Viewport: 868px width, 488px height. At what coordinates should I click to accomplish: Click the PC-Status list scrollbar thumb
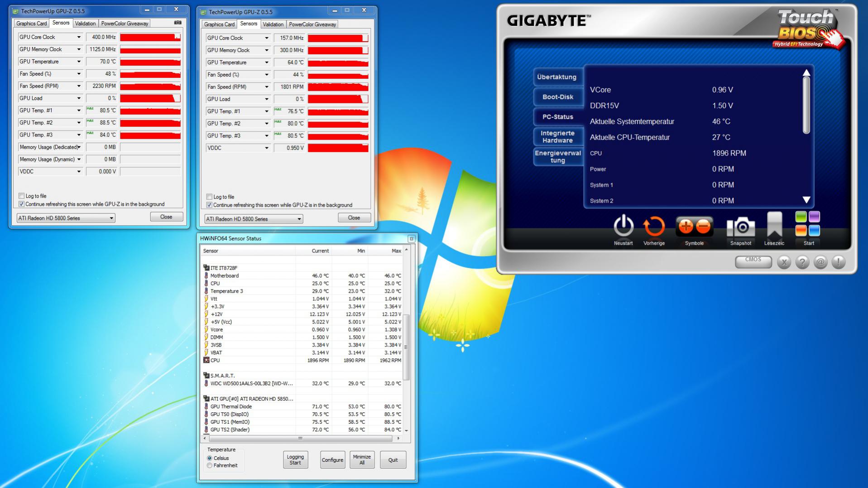806,105
